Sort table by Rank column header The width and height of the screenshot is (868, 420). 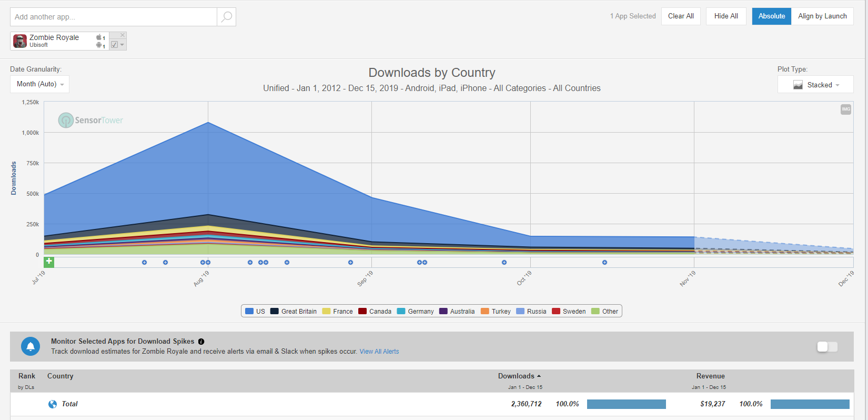[27, 376]
